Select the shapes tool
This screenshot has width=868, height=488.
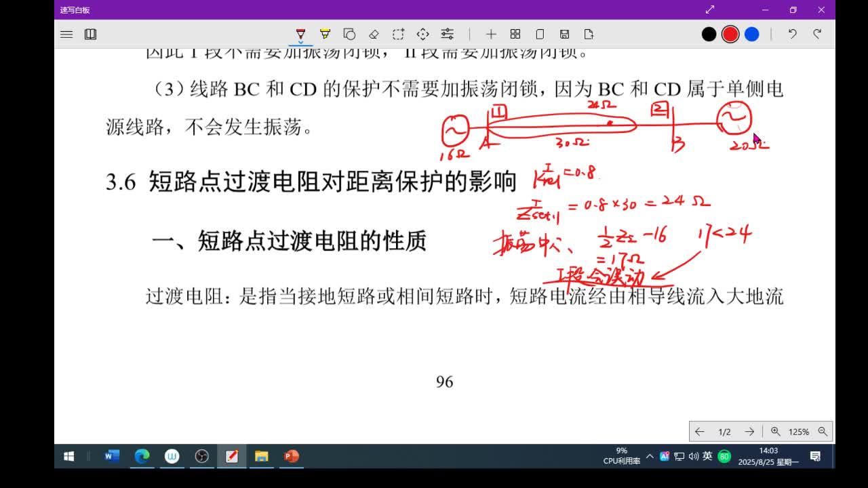349,34
